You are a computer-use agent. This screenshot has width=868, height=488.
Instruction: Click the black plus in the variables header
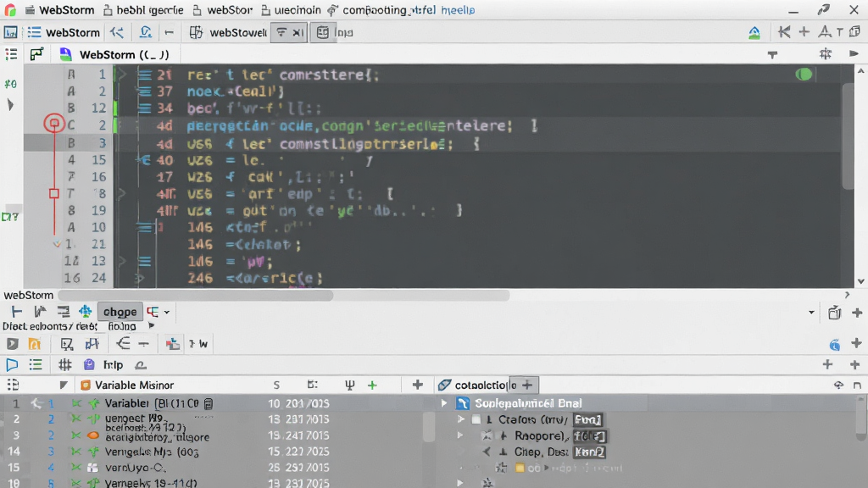[418, 385]
